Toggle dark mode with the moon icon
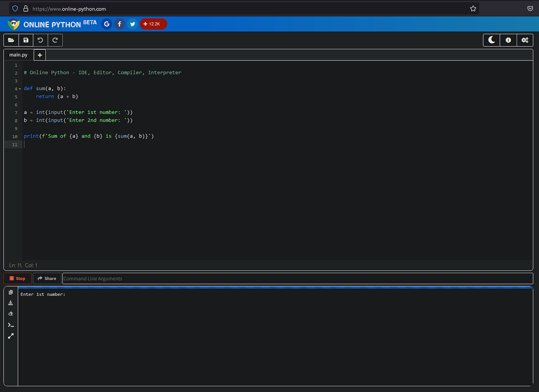The image size is (539, 392). click(491, 40)
